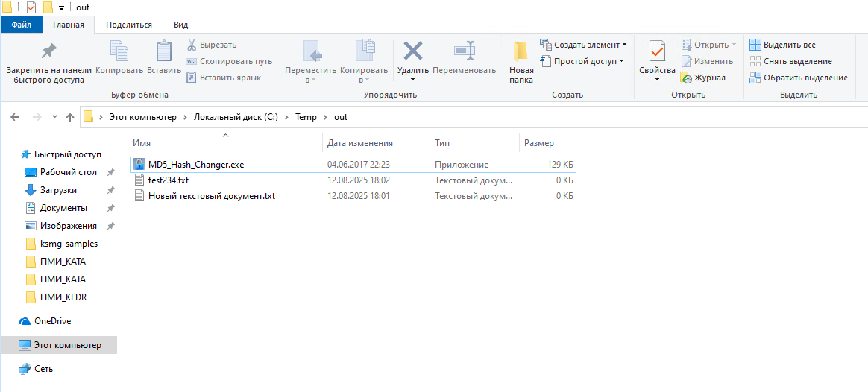Open Properties (Свойства) checkmark icon
This screenshot has width=868, height=392.
tap(657, 51)
